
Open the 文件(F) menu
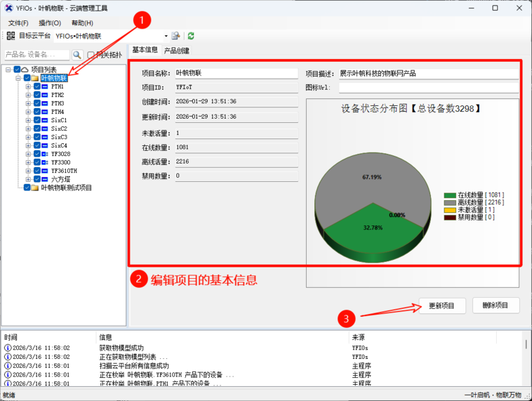click(18, 22)
